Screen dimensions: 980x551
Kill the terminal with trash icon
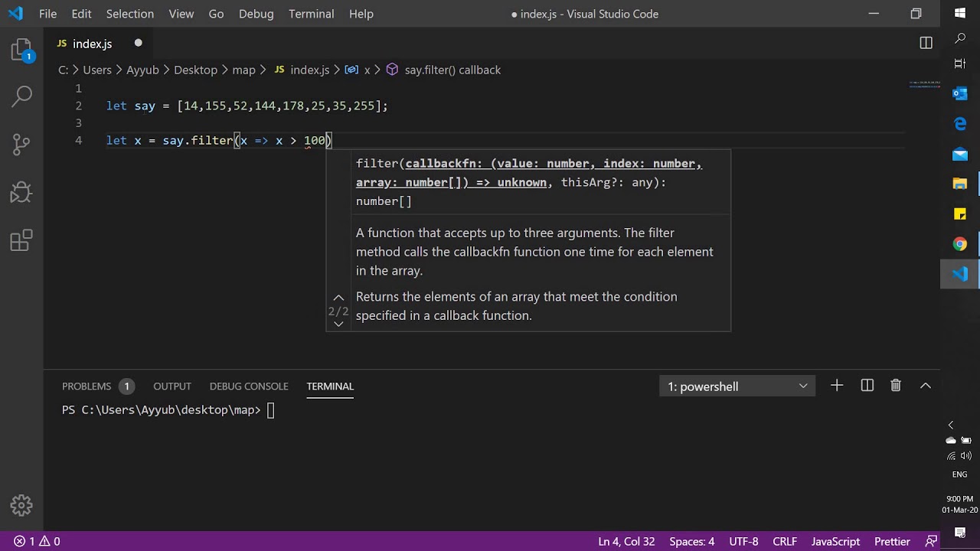coord(896,386)
